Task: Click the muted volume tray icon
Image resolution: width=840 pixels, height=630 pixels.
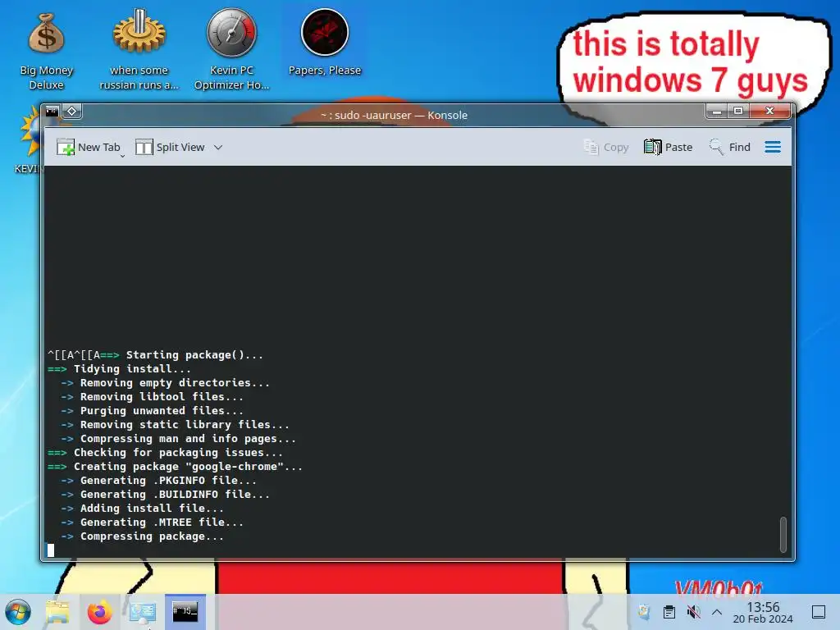Action: (x=693, y=612)
